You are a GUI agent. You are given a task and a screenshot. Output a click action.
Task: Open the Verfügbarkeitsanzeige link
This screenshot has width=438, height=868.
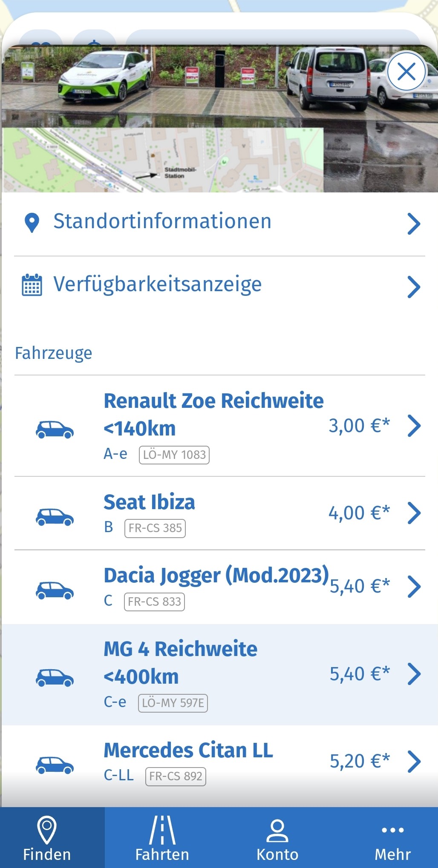(157, 285)
